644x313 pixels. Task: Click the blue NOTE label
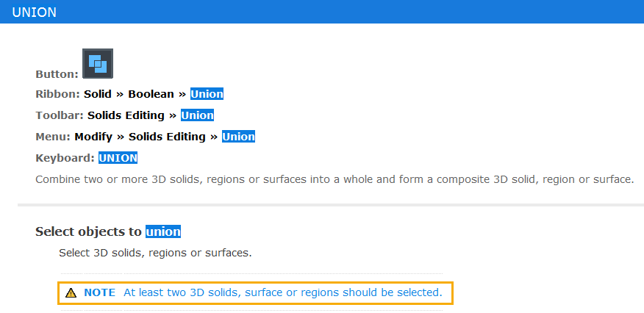tap(100, 292)
